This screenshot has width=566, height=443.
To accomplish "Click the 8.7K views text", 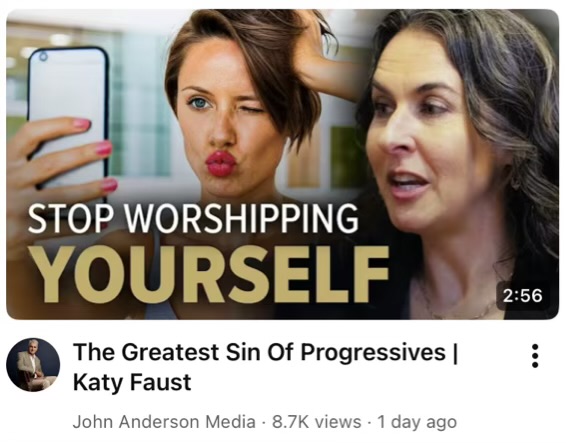I will point(317,422).
